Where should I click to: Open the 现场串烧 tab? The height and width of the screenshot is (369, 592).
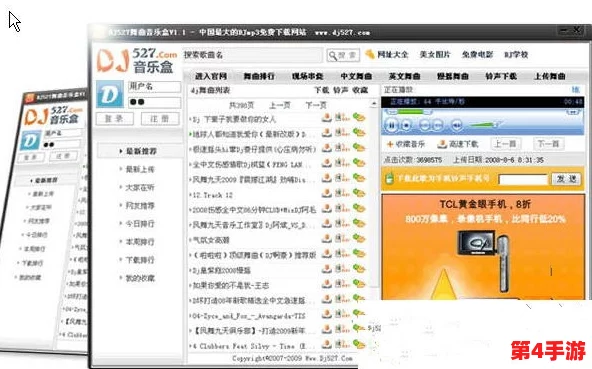pyautogui.click(x=307, y=76)
